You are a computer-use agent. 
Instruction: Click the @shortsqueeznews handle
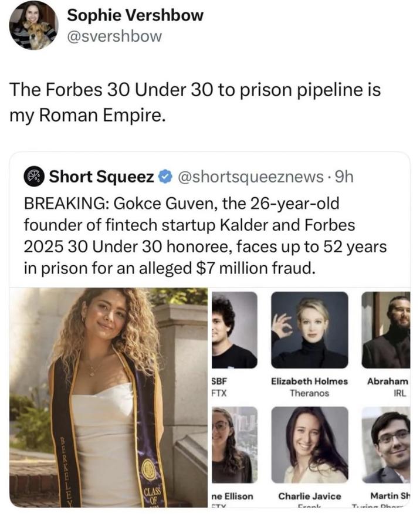click(249, 176)
